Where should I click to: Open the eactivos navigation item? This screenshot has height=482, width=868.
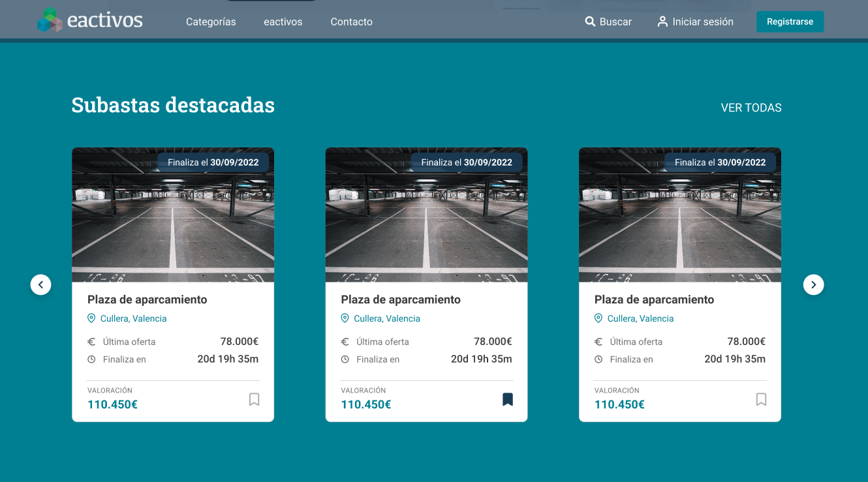283,22
